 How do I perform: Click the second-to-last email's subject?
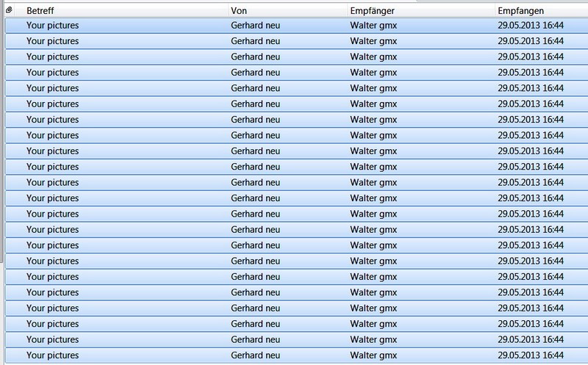52,339
